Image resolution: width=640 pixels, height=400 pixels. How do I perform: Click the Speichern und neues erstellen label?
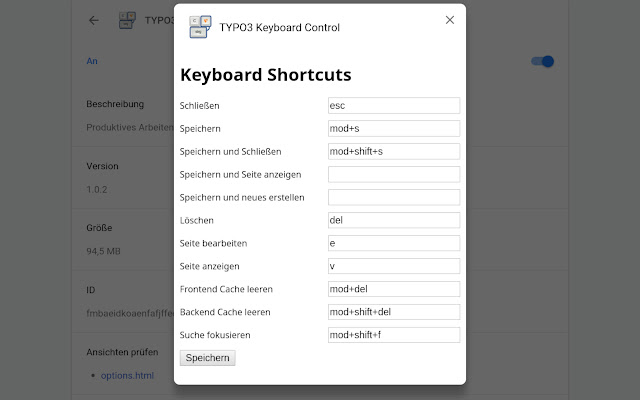(x=242, y=198)
